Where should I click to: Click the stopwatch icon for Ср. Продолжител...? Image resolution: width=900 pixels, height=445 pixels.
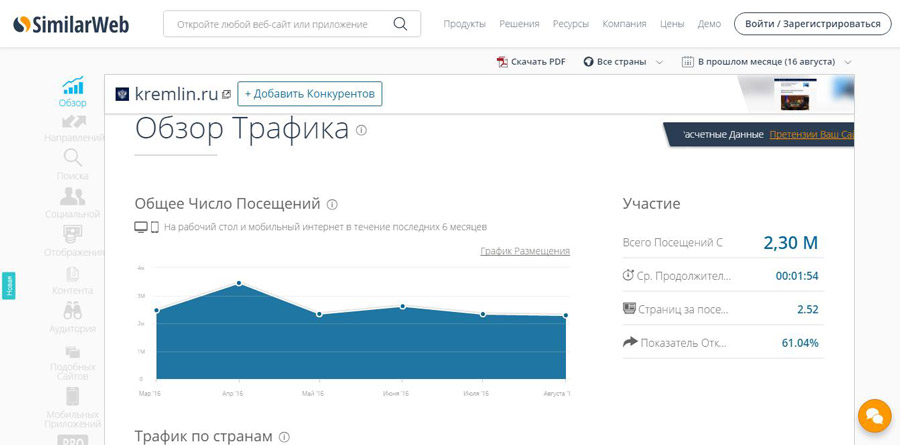(x=629, y=275)
